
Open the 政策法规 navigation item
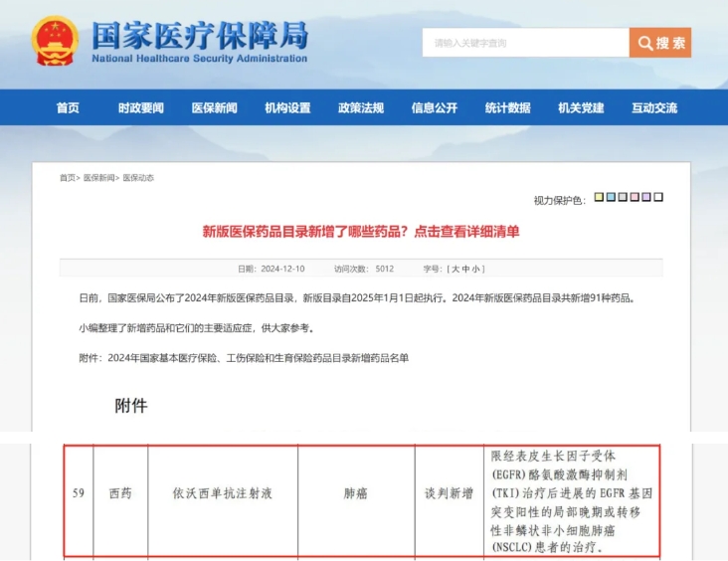(x=361, y=107)
